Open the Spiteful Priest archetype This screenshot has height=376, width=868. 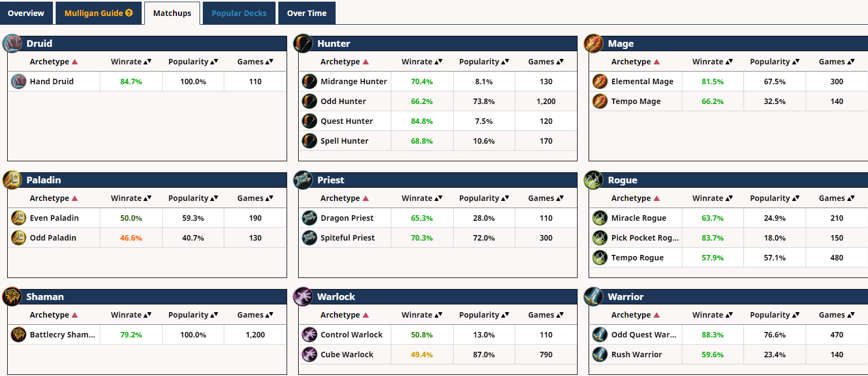point(347,238)
